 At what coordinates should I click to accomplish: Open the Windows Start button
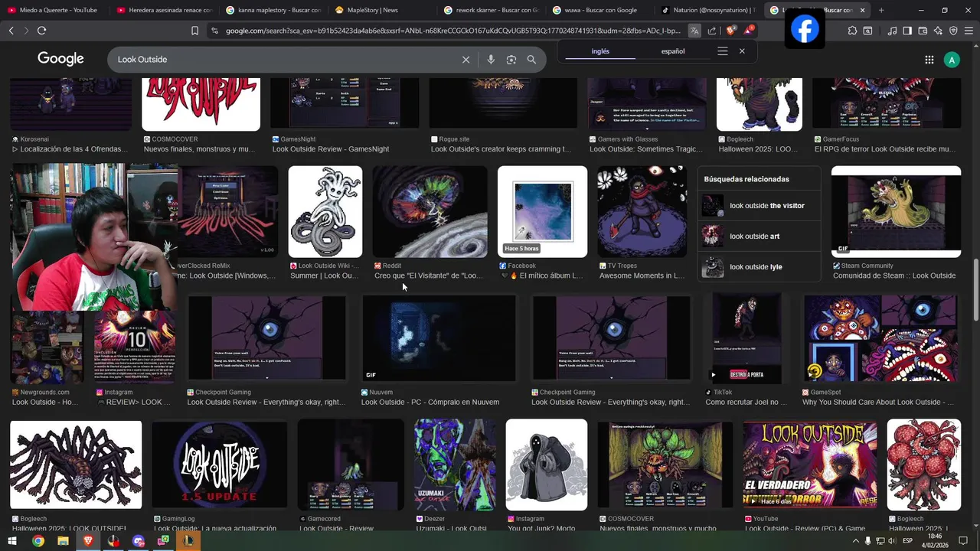(x=13, y=541)
